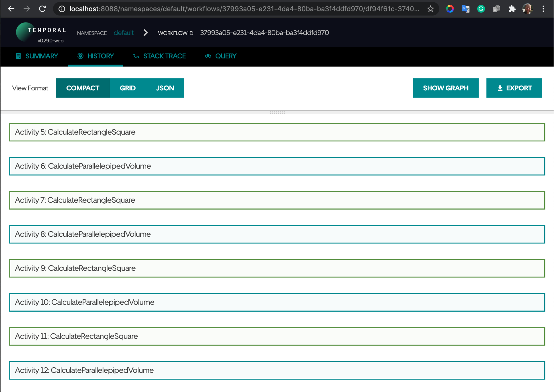This screenshot has width=554, height=392.
Task: Click the Grammarly extension icon
Action: pyautogui.click(x=481, y=9)
